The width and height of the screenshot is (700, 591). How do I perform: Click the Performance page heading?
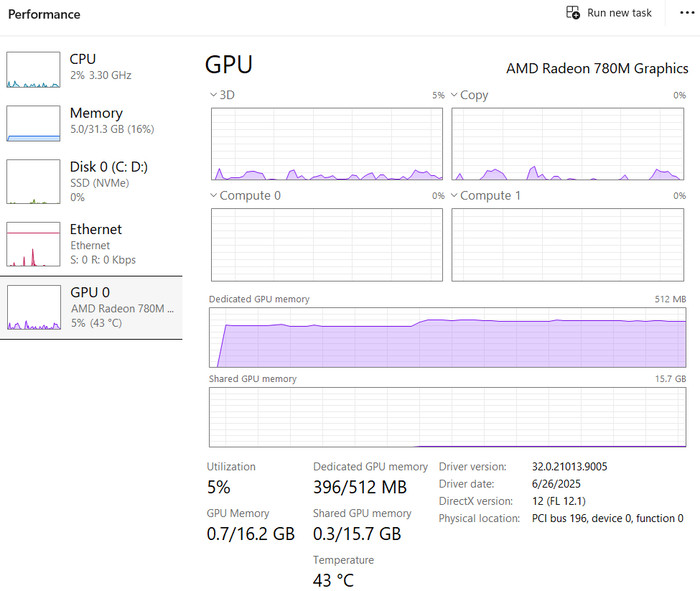coord(44,15)
